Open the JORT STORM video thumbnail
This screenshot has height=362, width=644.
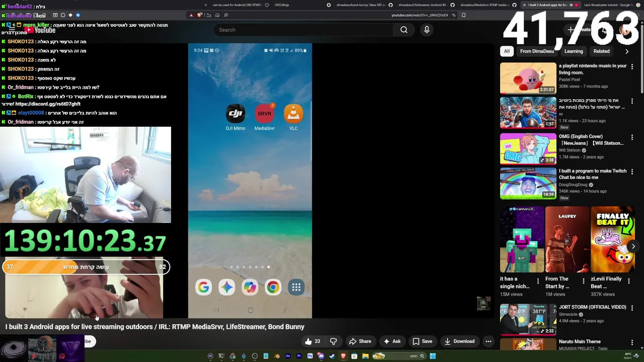coord(528,319)
